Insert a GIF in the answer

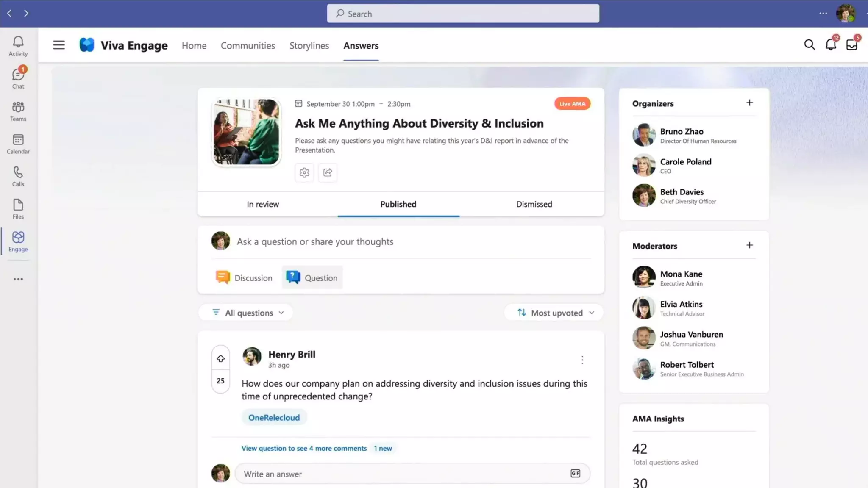pyautogui.click(x=575, y=474)
